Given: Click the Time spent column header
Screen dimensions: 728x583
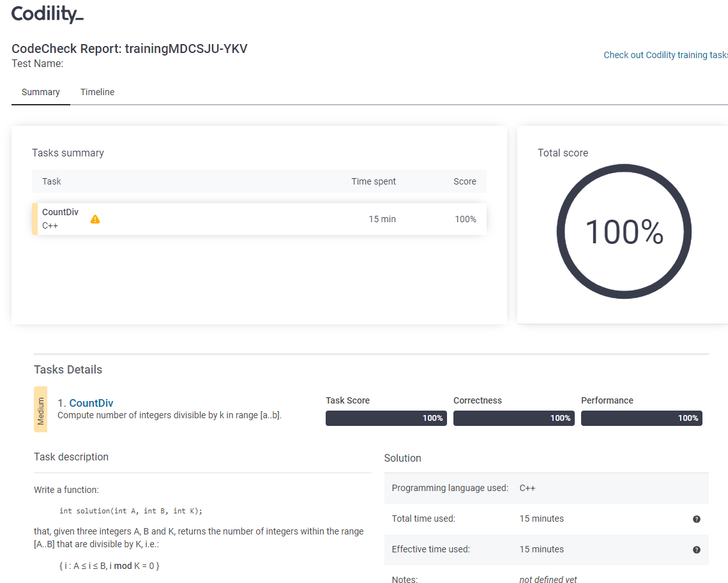Looking at the screenshot, I should 374,181.
